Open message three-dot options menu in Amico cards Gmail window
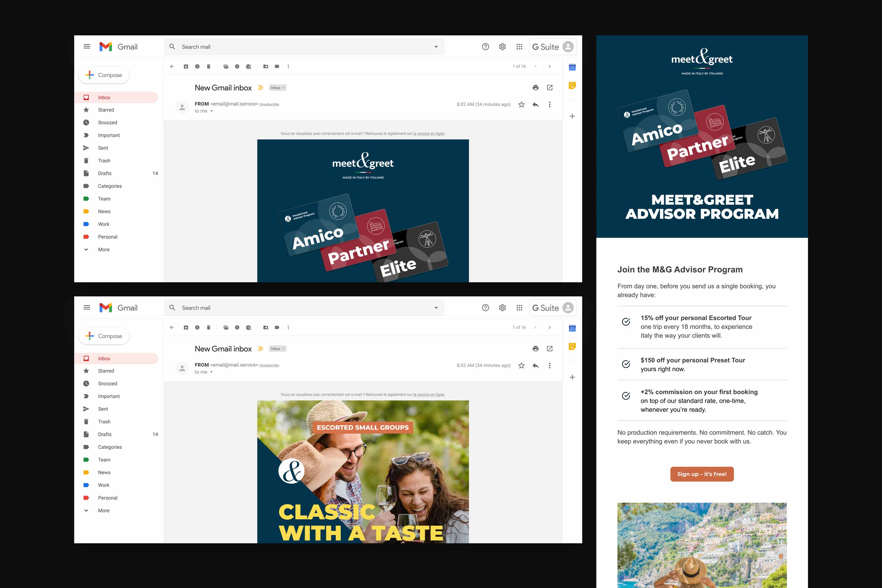882x588 pixels. click(x=550, y=105)
